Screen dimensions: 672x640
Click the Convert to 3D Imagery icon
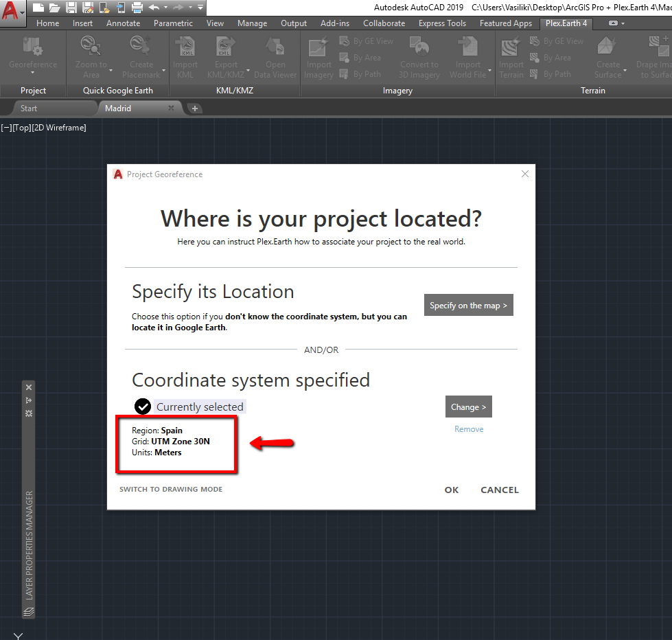click(419, 46)
